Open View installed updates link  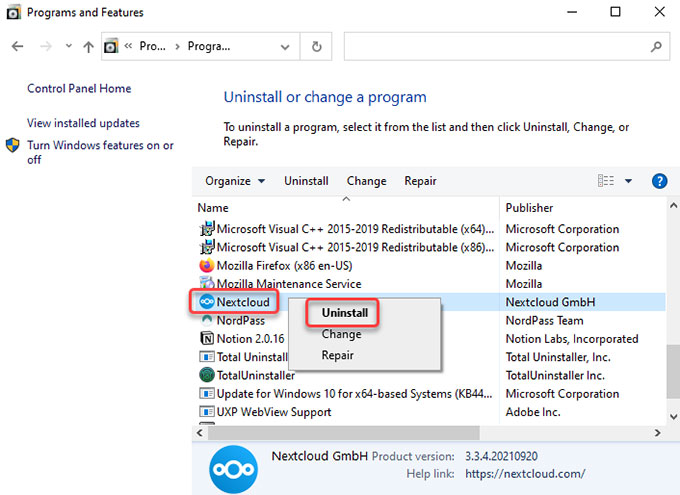click(83, 123)
